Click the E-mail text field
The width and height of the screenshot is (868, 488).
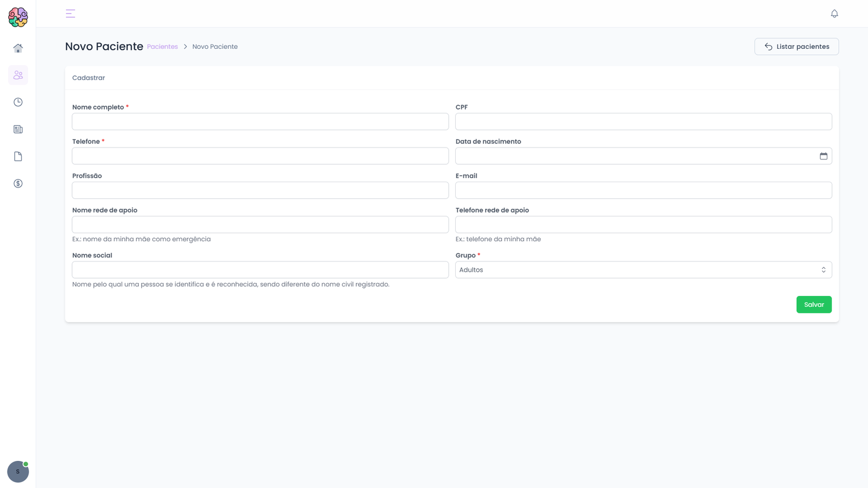point(643,190)
